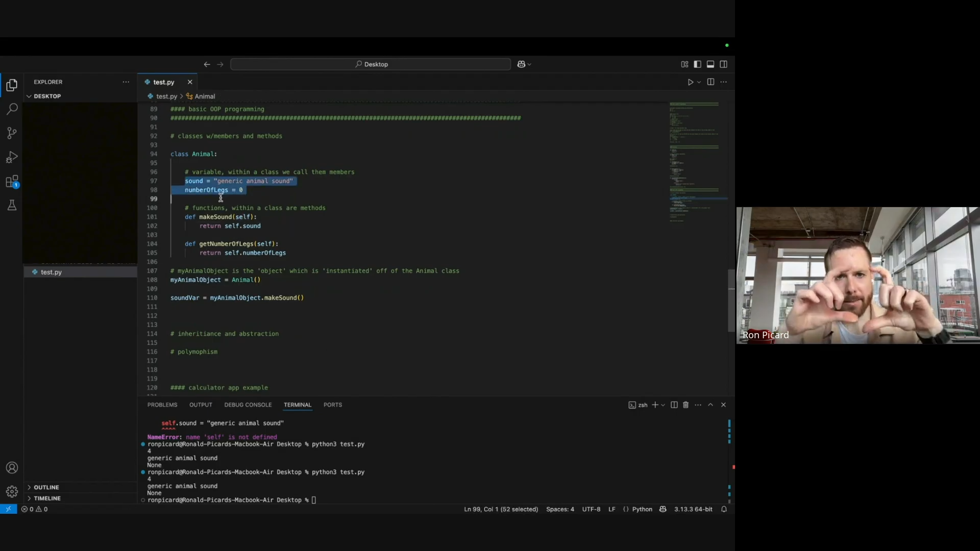The width and height of the screenshot is (980, 551).
Task: Split the editor to the right
Action: pos(710,82)
